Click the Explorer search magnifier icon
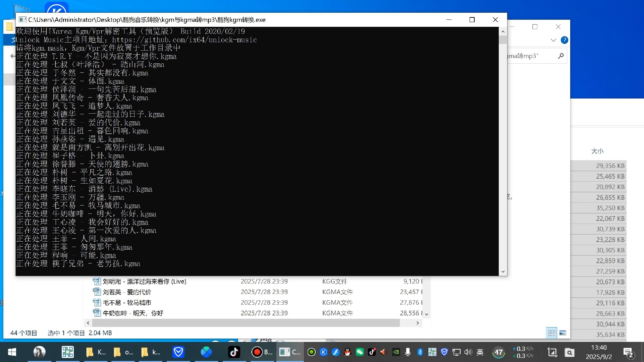The height and width of the screenshot is (362, 644). (x=561, y=56)
